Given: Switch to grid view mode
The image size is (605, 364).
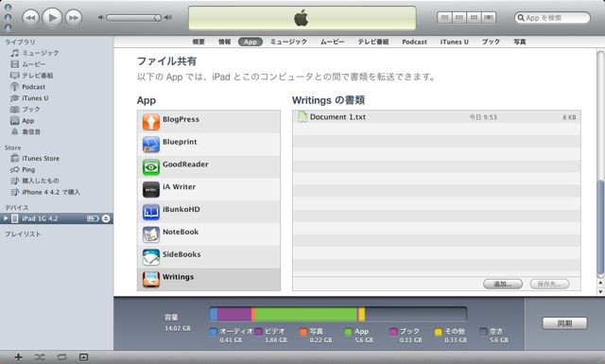Looking at the screenshot, I should click(x=474, y=17).
